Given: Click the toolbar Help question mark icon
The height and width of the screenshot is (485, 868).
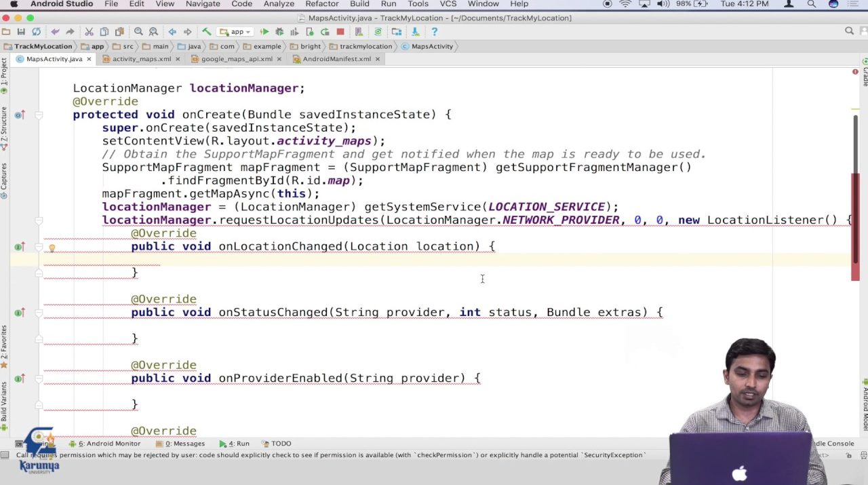Looking at the screenshot, I should 434,32.
